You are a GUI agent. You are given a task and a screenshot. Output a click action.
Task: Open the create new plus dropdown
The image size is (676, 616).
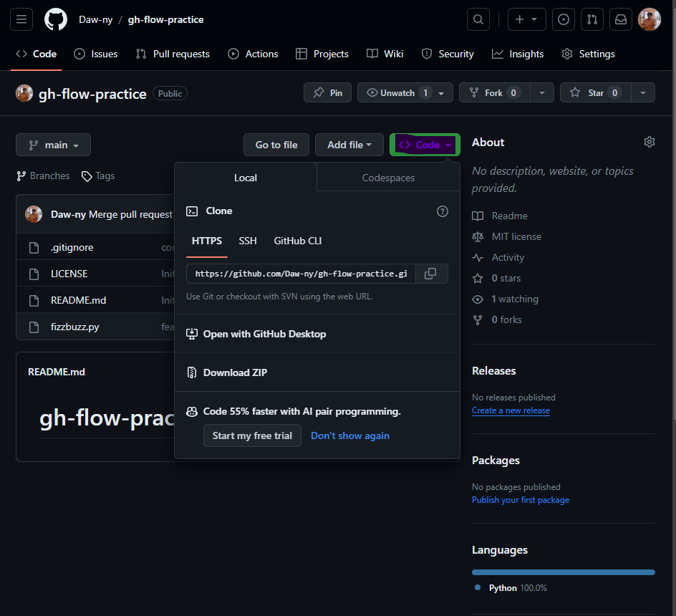(x=526, y=19)
